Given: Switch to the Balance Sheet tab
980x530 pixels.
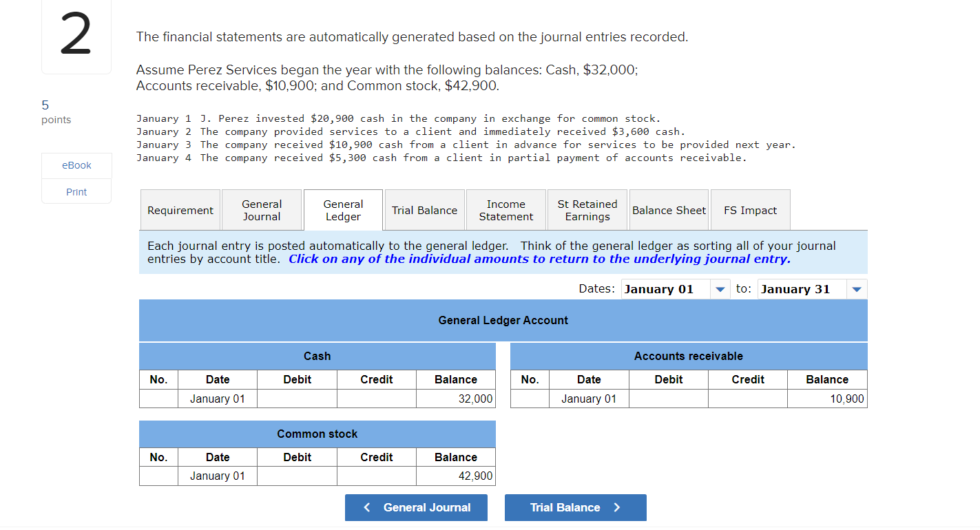Looking at the screenshot, I should (x=669, y=209).
